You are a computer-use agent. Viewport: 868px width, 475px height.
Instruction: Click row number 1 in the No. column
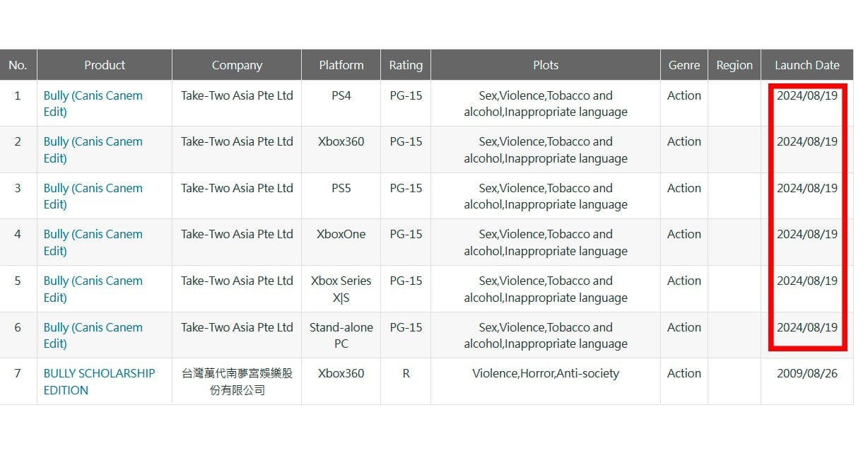tap(18, 95)
